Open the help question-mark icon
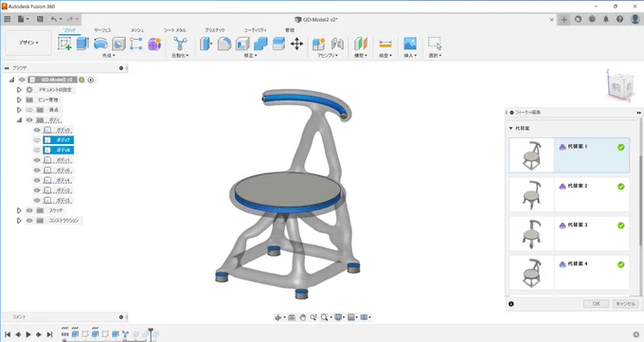 coord(619,19)
